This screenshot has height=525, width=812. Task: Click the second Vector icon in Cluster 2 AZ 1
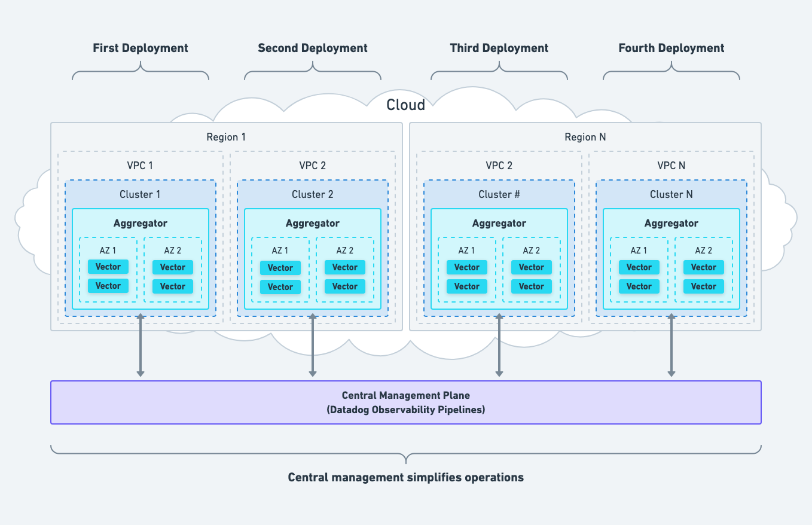tap(280, 287)
